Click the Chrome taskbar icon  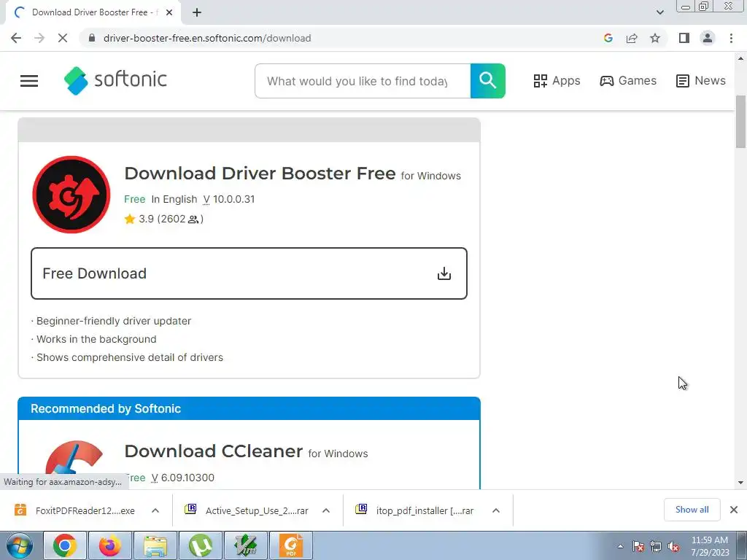click(65, 545)
